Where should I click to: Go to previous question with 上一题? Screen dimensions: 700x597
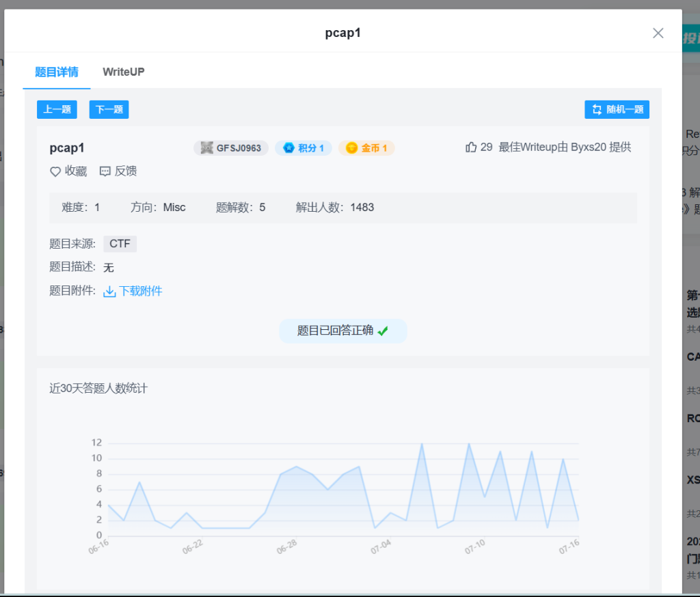click(x=57, y=109)
